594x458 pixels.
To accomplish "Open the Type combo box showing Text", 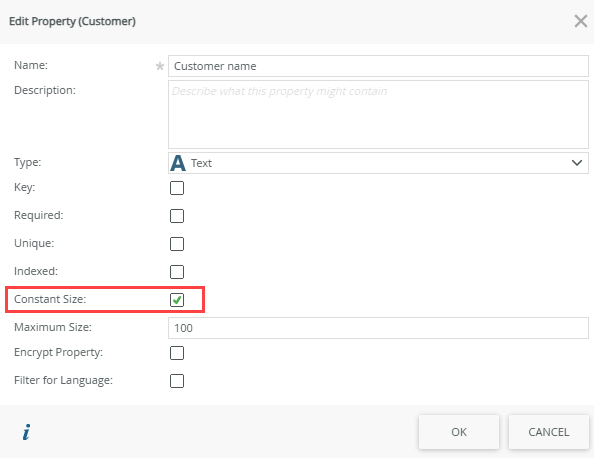I will click(378, 163).
